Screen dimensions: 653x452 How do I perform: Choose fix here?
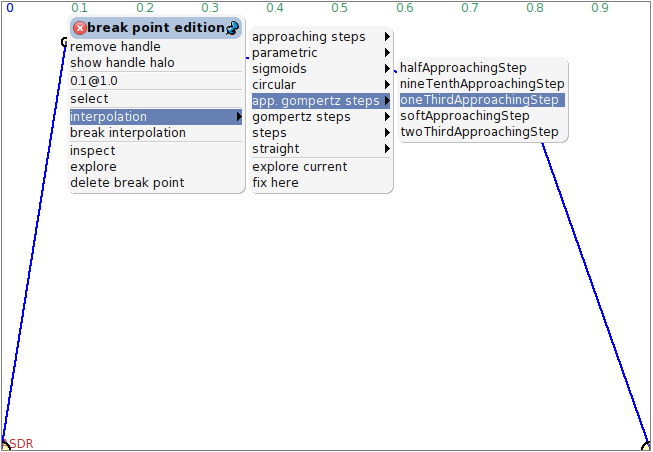321,182
